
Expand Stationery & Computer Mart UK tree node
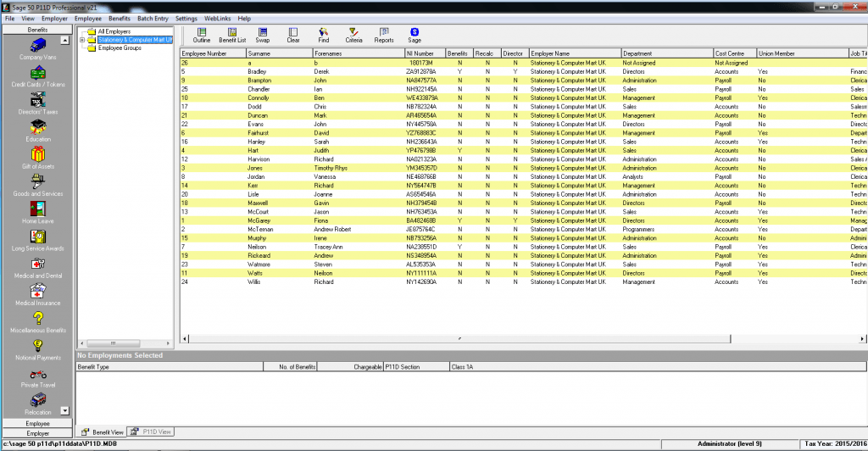pos(82,40)
